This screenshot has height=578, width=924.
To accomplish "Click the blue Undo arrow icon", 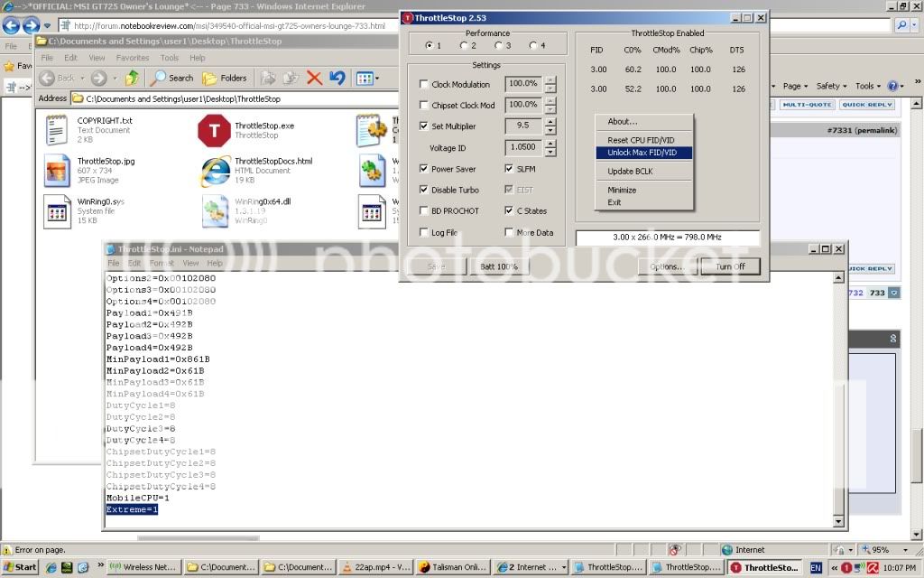I will pyautogui.click(x=337, y=78).
